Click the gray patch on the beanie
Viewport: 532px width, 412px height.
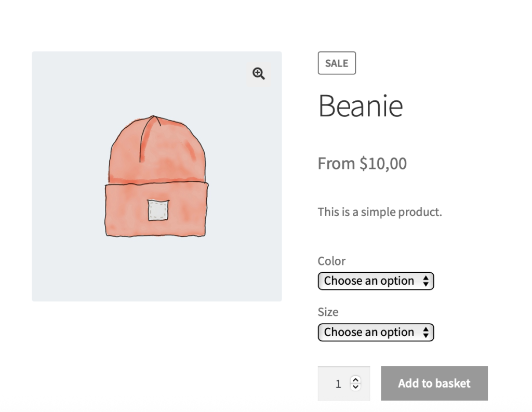pyautogui.click(x=158, y=210)
